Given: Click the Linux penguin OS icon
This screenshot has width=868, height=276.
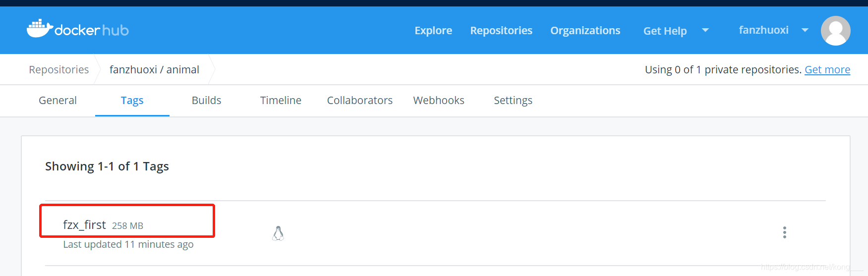Looking at the screenshot, I should (x=278, y=233).
